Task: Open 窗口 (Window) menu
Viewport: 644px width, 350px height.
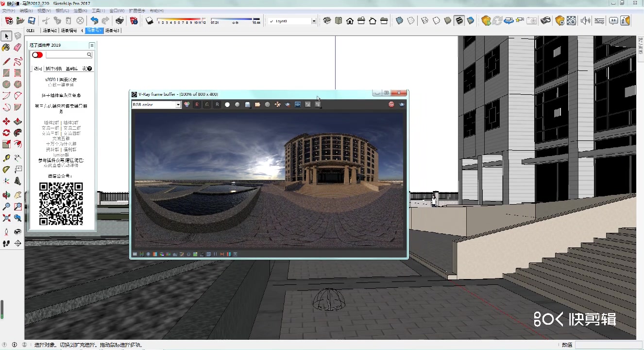Action: 117,11
